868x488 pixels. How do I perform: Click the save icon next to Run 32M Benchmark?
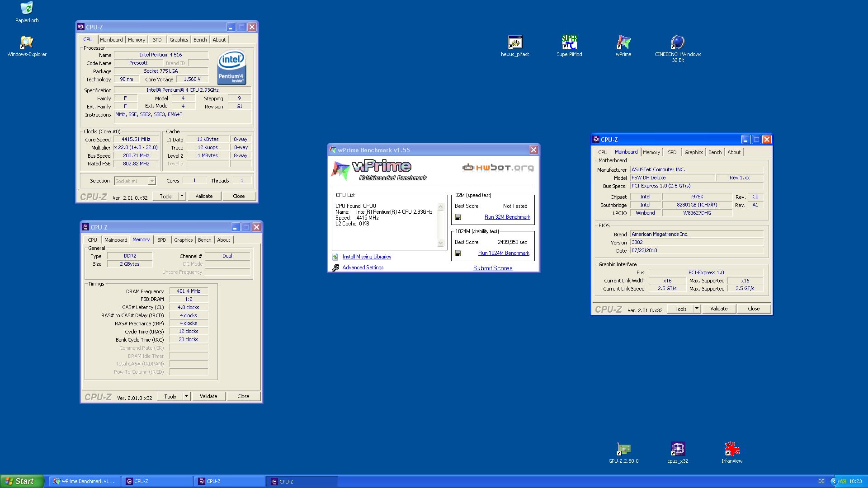pos(458,217)
